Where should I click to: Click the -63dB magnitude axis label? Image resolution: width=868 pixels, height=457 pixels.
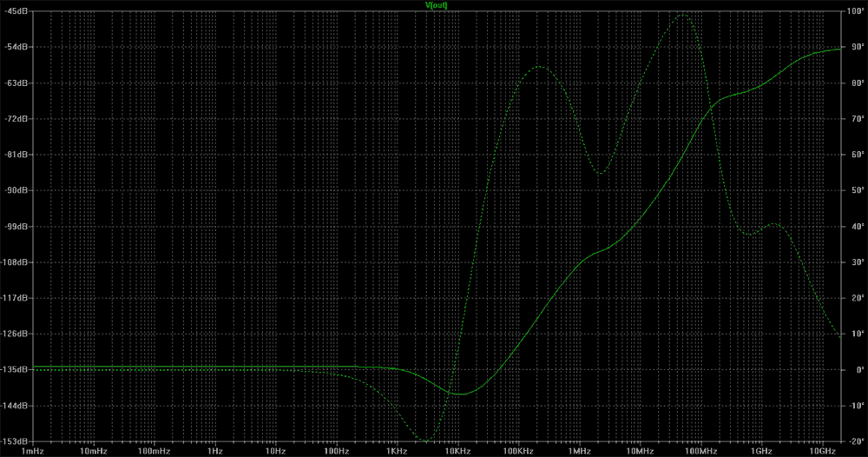point(16,83)
